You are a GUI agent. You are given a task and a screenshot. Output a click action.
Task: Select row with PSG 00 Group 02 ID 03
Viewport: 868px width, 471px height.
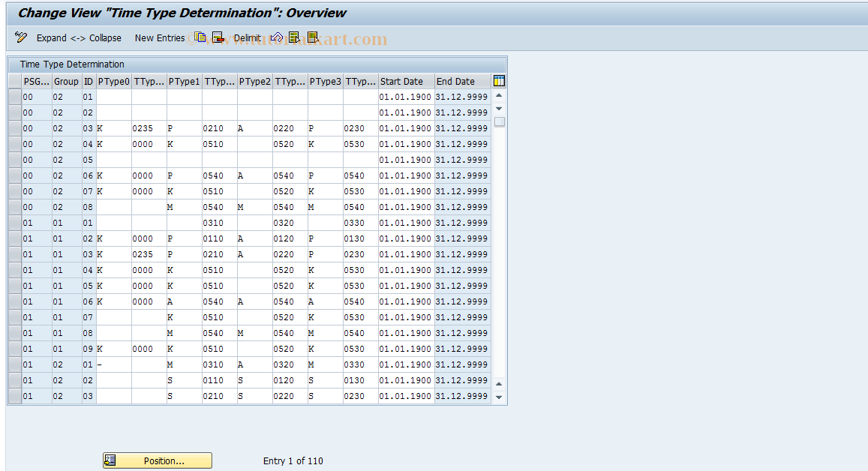15,128
